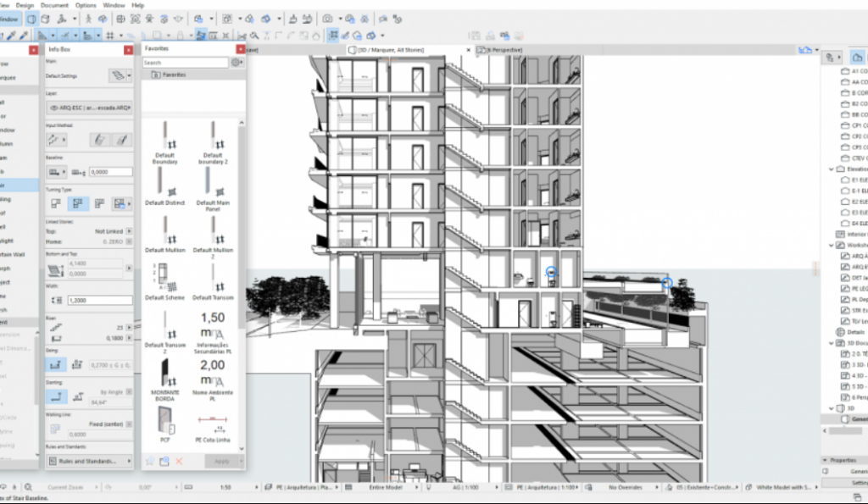Open the Layer dropdown ARQ-ESC
This screenshot has height=504, width=868.
coord(88,108)
